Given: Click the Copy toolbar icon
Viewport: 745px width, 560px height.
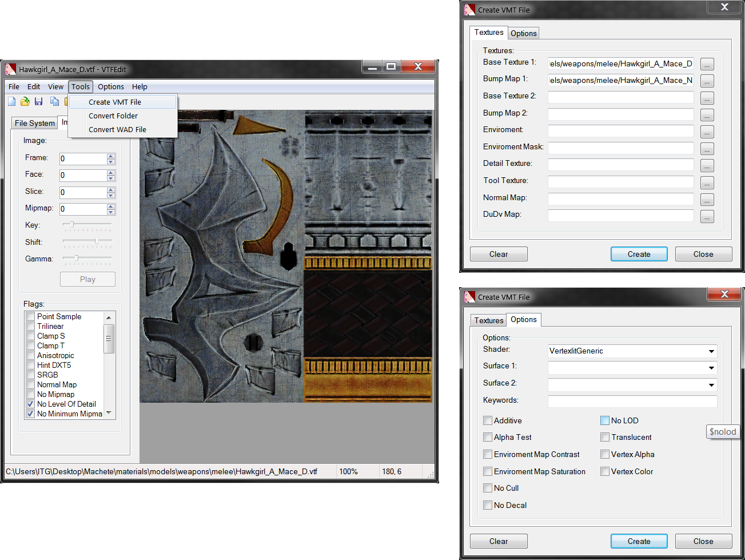Looking at the screenshot, I should point(55,102).
